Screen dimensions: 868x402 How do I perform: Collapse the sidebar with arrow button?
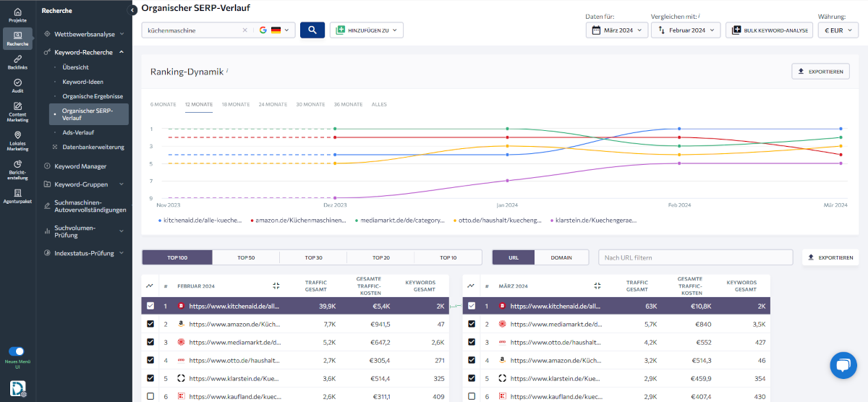132,10
